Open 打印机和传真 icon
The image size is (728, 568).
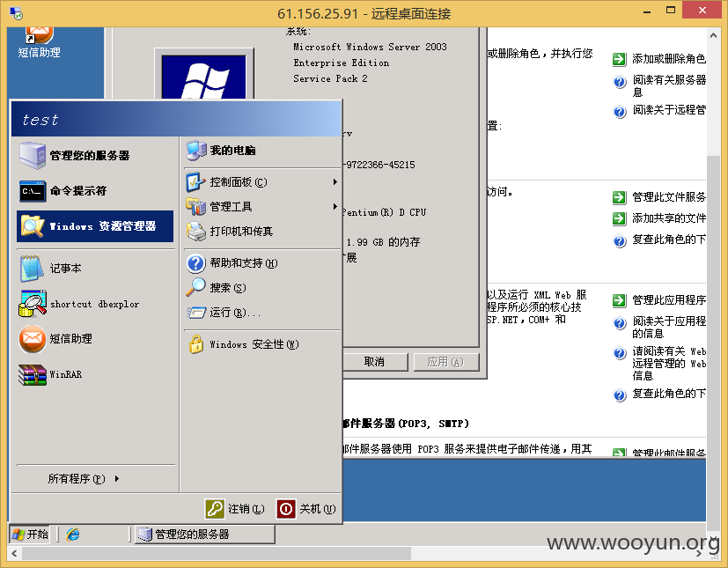click(x=195, y=231)
